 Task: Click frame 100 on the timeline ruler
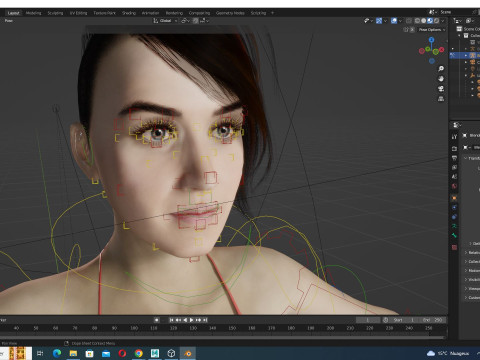tap(134, 328)
